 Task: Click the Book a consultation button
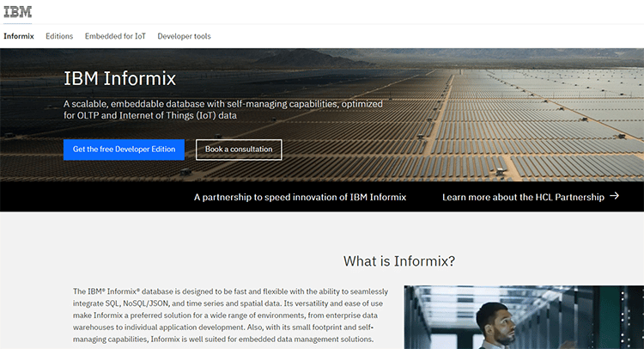239,150
